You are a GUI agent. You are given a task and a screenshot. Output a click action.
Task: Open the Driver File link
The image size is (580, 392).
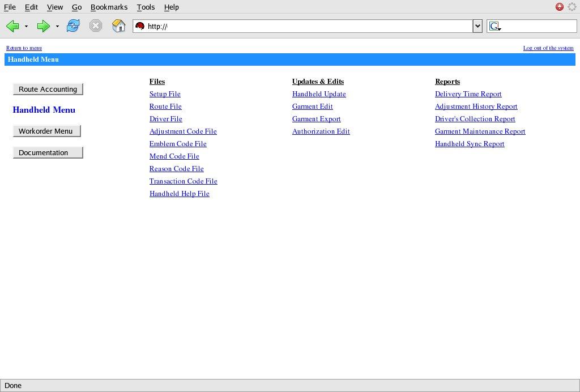(166, 119)
